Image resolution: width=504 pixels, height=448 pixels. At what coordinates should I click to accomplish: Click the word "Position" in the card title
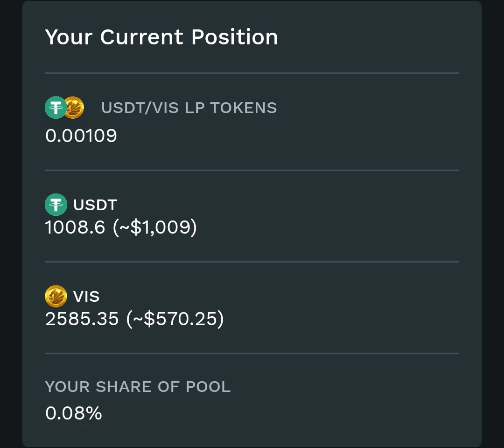[235, 37]
